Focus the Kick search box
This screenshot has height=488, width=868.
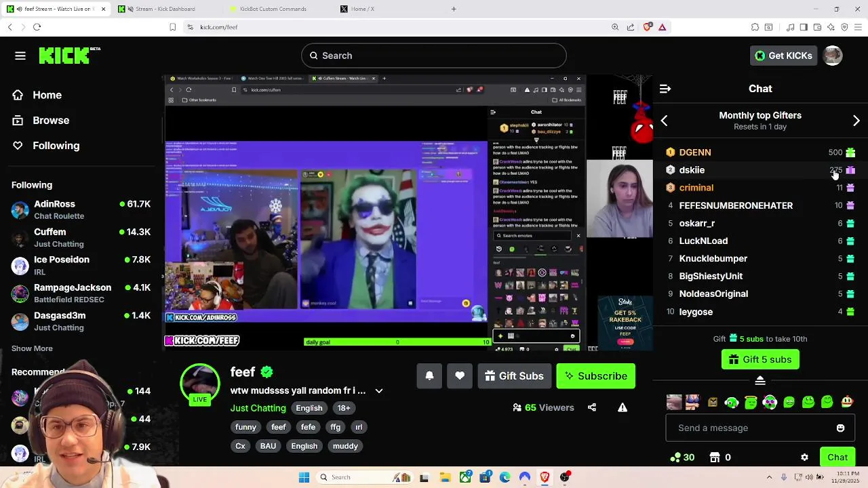(434, 56)
